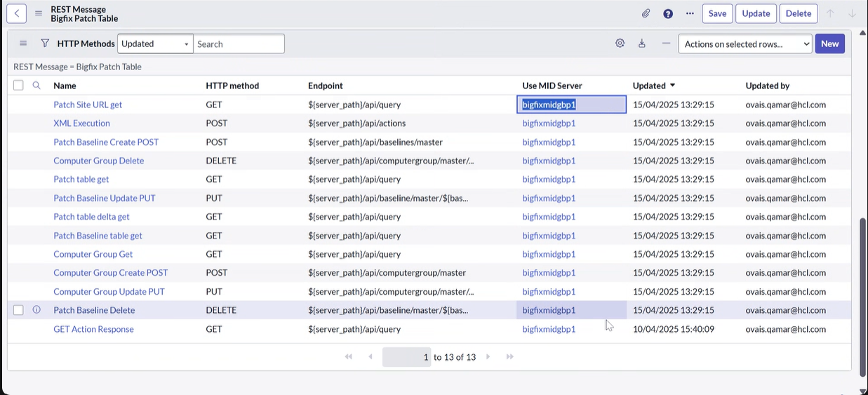The width and height of the screenshot is (868, 395).
Task: Open the REST Message form context menu
Action: click(39, 13)
